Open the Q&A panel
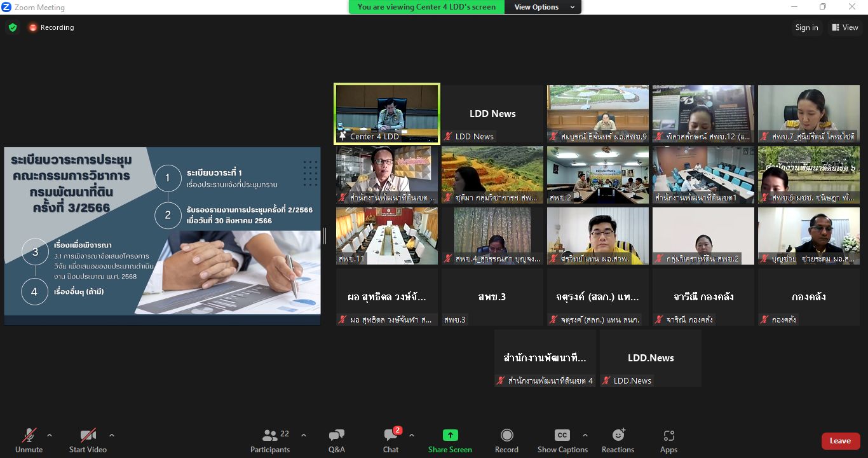This screenshot has height=458, width=868. click(337, 441)
